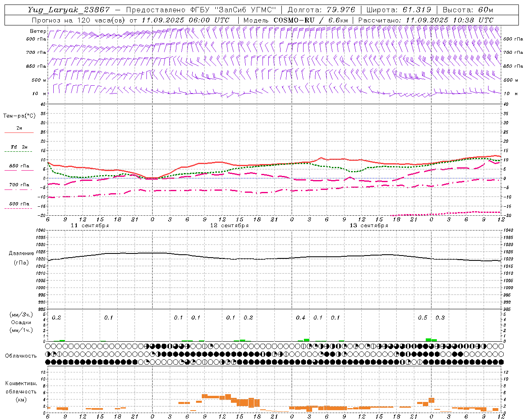Click the 700 гПа temperature legend label
The image size is (525, 420).
click(19, 185)
